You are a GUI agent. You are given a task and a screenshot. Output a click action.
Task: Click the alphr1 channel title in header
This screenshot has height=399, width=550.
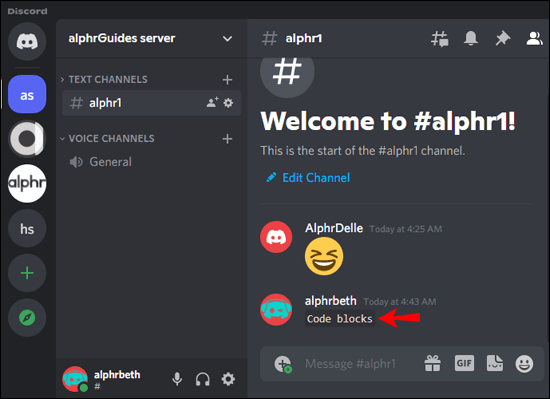coord(304,38)
